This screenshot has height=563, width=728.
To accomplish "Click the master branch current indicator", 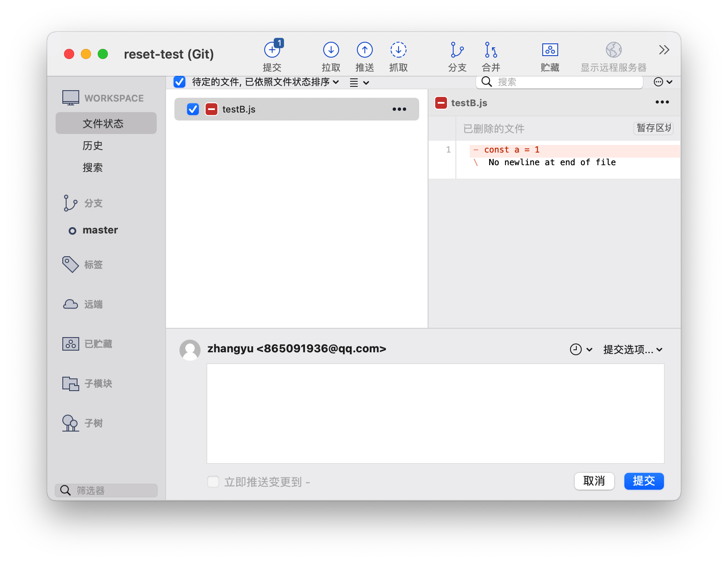I will point(72,231).
